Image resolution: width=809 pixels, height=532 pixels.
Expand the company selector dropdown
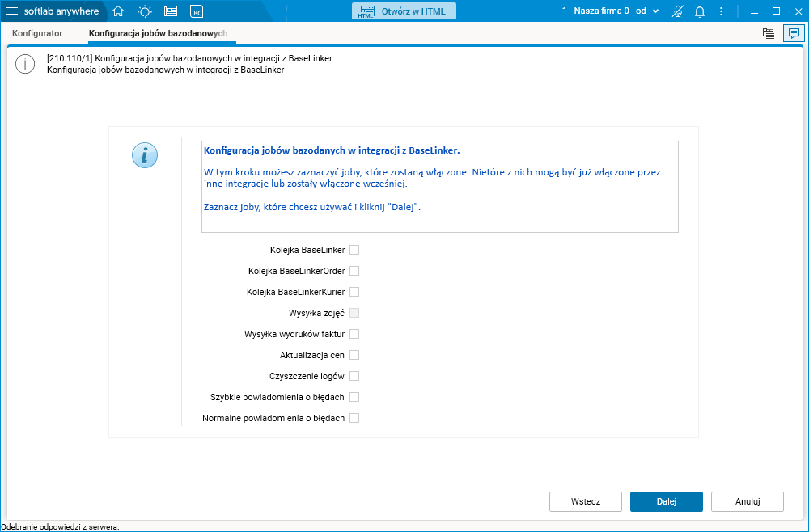(x=611, y=11)
